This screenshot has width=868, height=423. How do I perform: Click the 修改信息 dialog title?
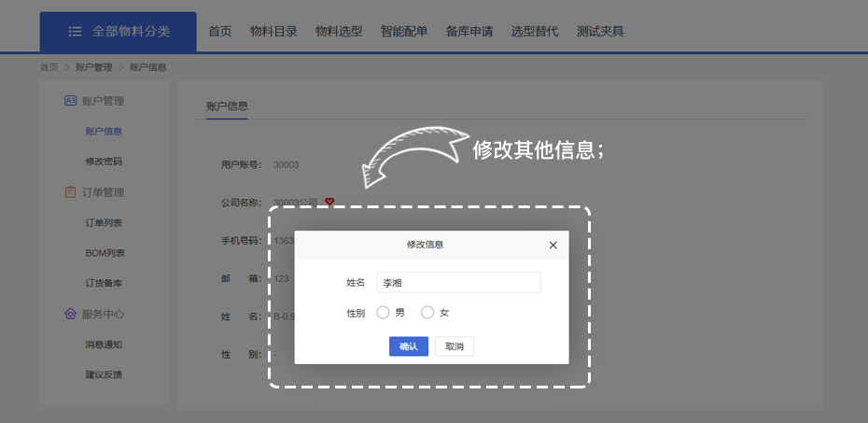tap(426, 244)
